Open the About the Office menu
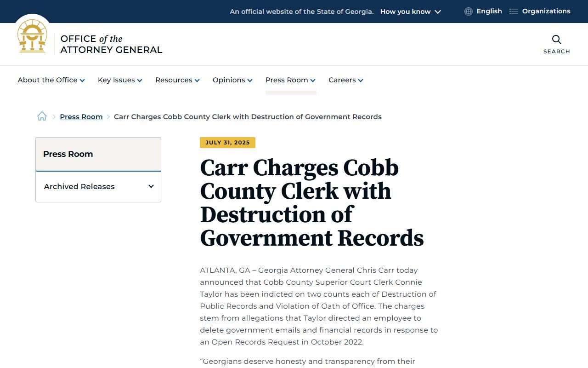The image size is (588, 368). [51, 80]
